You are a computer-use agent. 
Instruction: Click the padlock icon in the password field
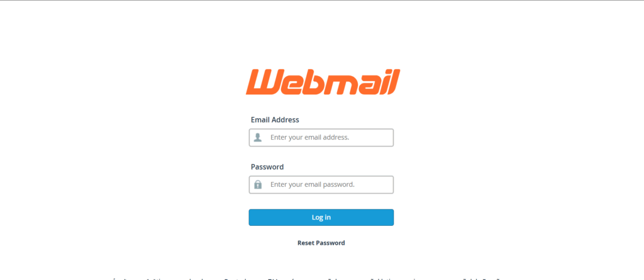point(257,184)
